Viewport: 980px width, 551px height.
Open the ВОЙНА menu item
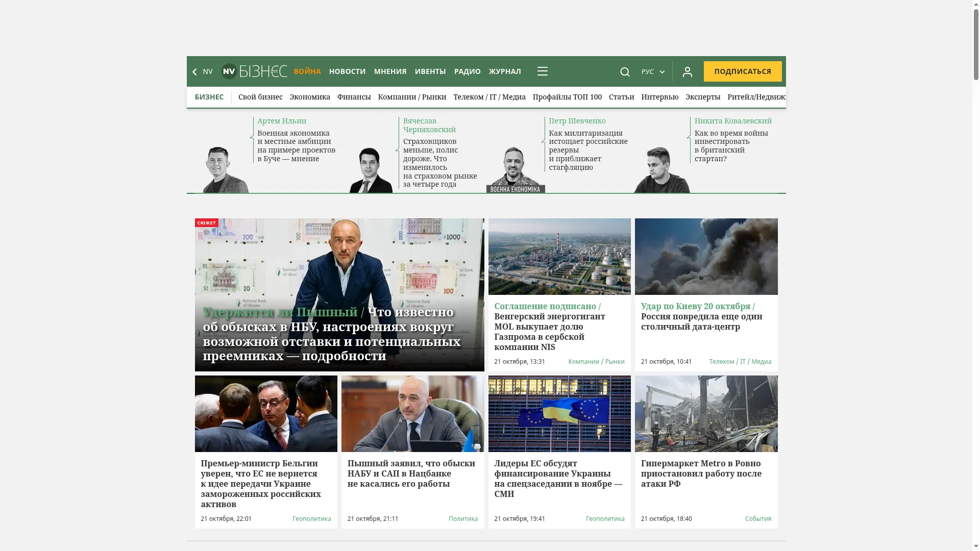pyautogui.click(x=307, y=71)
